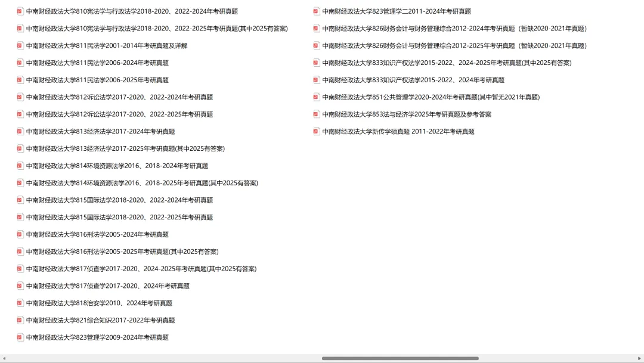Select file name 中南财经政法大学821综合知识2017-2022年考研真题
This screenshot has height=363, width=644.
(101, 320)
